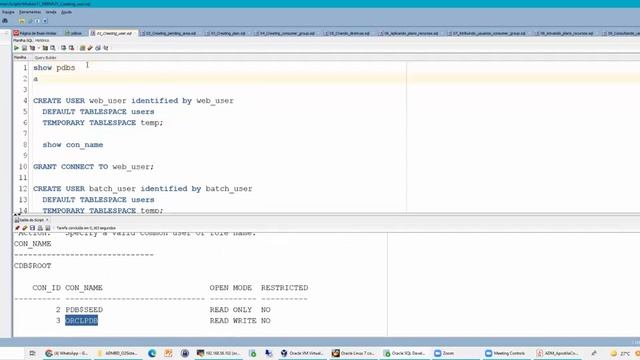Image resolution: width=640 pixels, height=360 pixels.
Task: Switch to the Planilha editor tab
Action: (20, 58)
